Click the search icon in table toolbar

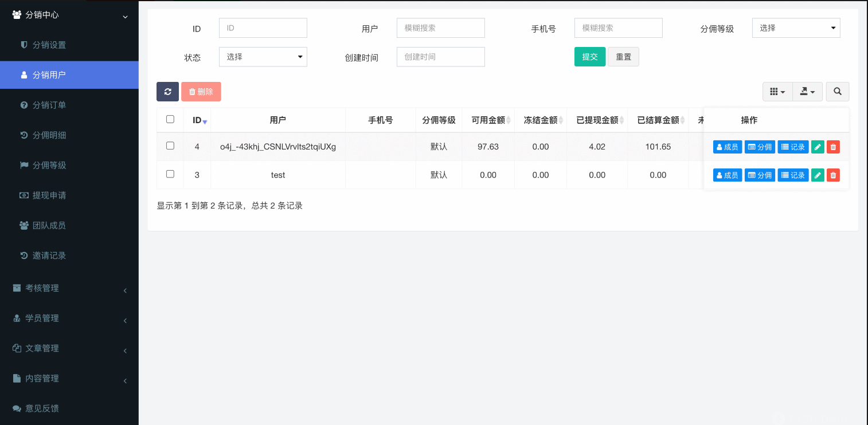point(837,92)
